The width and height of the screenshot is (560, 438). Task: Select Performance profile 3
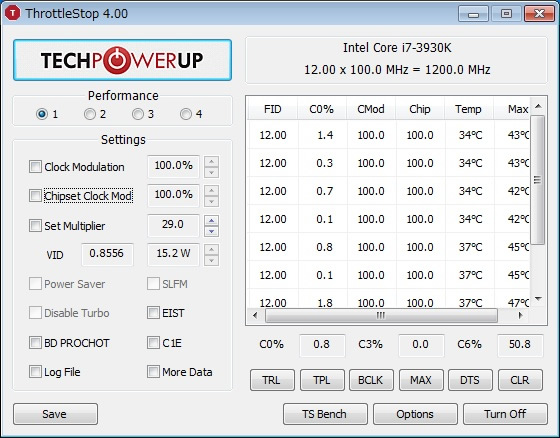[x=138, y=114]
